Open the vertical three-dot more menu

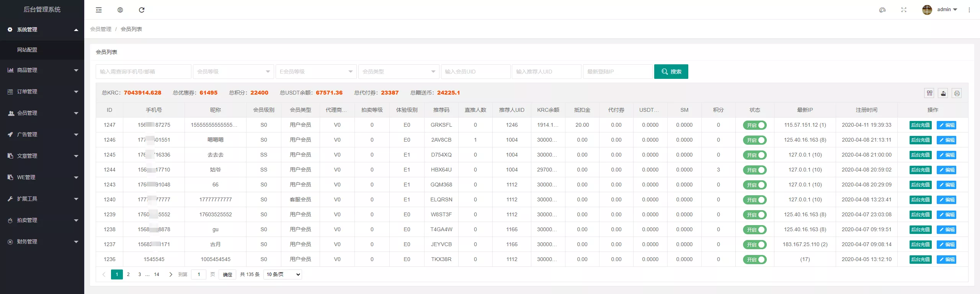pyautogui.click(x=969, y=10)
